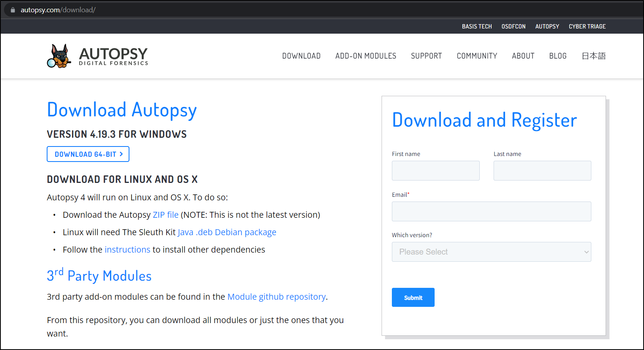Open the AUTOPSY top bar link
Viewport: 644px width, 350px height.
[x=547, y=27]
